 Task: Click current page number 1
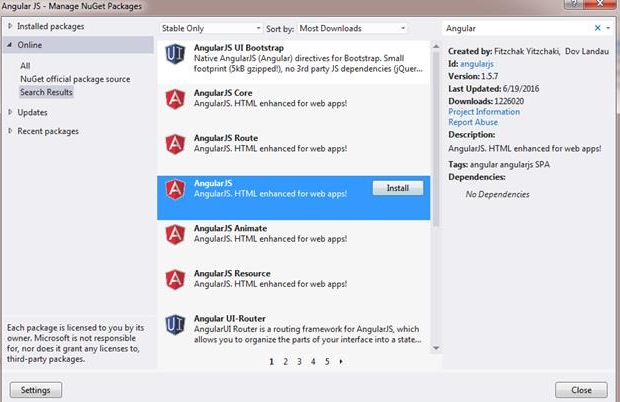[x=272, y=361]
